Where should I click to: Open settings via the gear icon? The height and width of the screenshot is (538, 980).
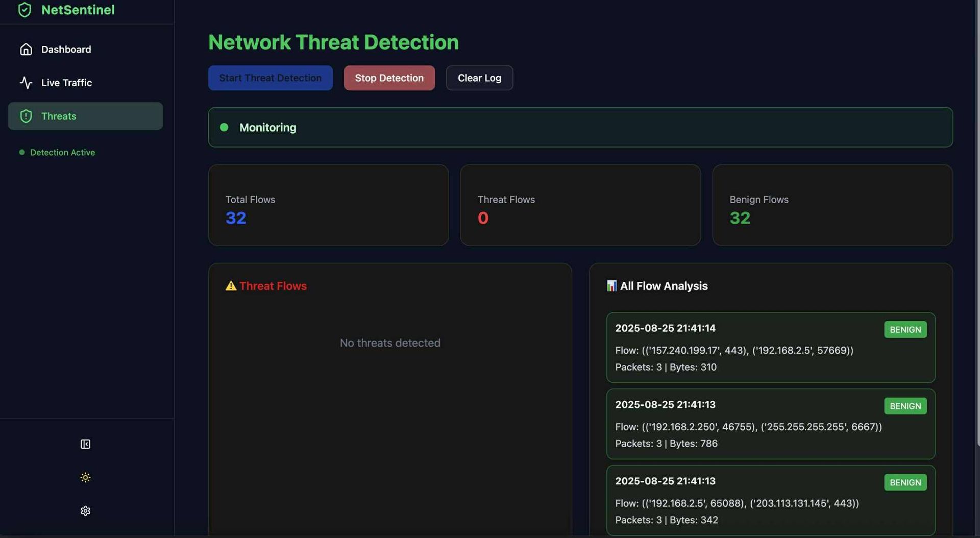click(x=85, y=511)
